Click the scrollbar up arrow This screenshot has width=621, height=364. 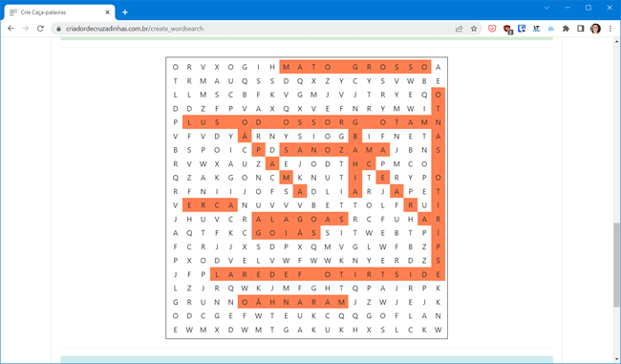616,42
